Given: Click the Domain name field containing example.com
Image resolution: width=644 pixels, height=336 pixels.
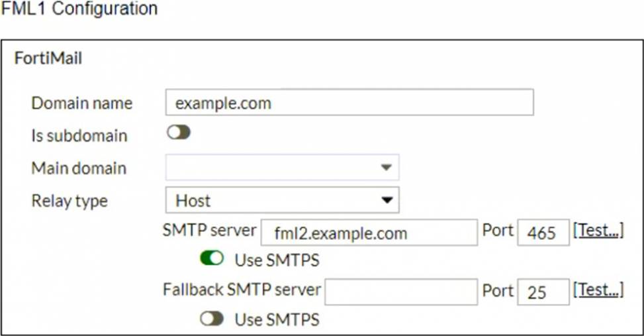Looking at the screenshot, I should pos(349,103).
